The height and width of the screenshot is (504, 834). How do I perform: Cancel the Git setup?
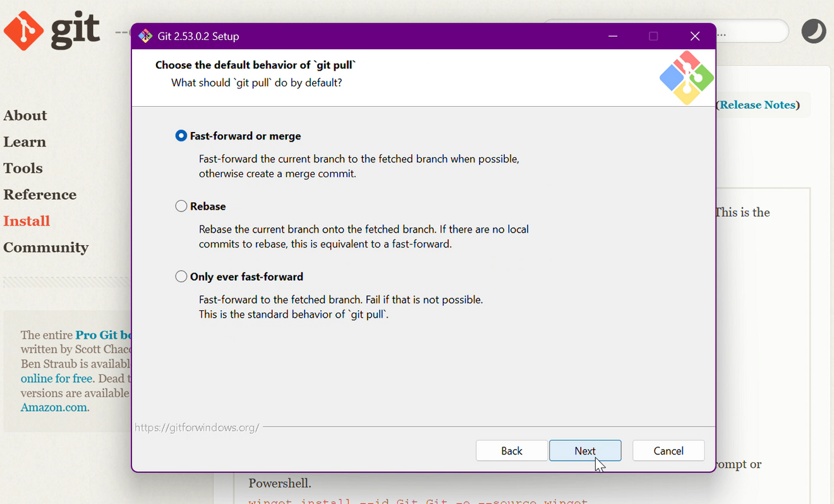(x=668, y=451)
